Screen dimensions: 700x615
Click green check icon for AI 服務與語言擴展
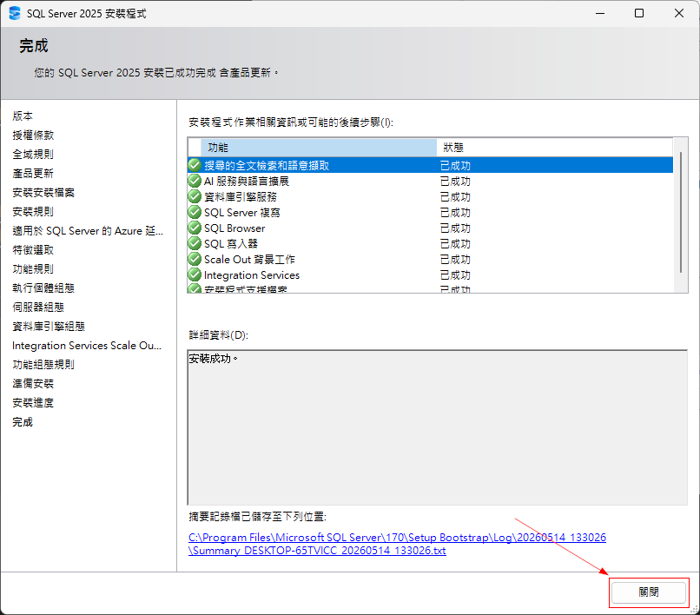click(x=195, y=181)
